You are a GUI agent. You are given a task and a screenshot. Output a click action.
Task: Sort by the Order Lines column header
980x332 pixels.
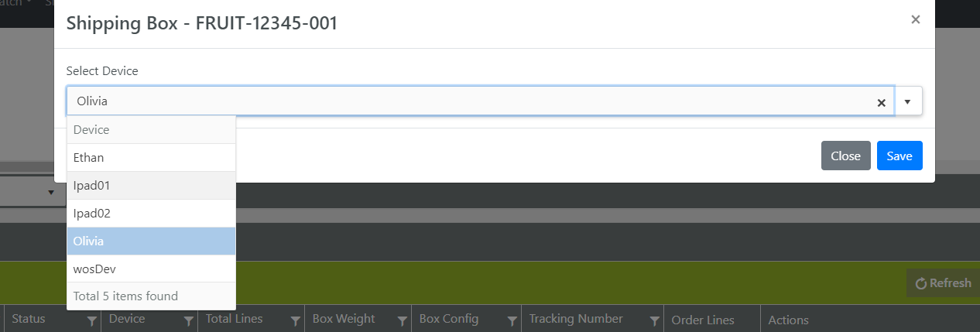[x=703, y=320]
